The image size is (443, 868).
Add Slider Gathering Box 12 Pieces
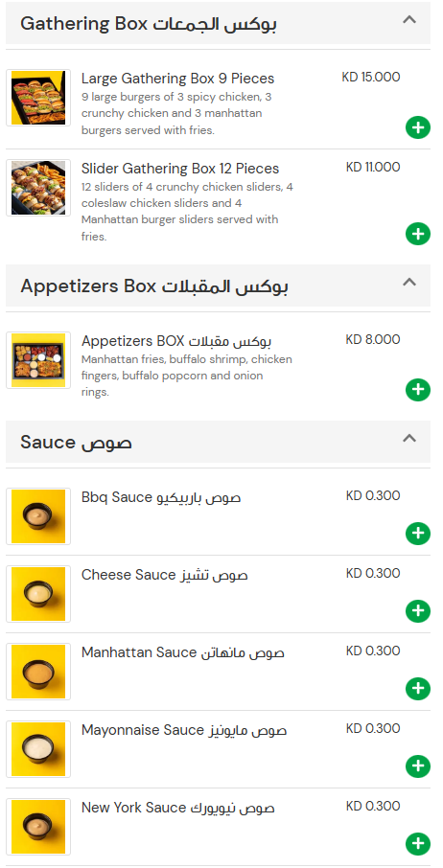[x=417, y=234]
